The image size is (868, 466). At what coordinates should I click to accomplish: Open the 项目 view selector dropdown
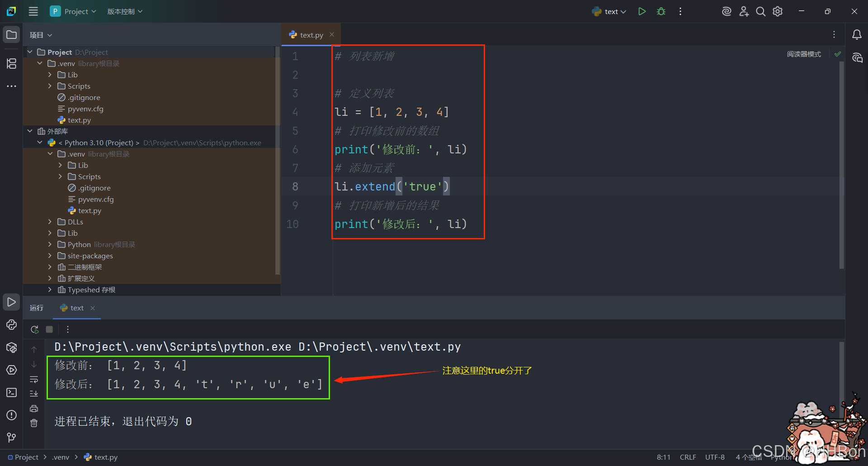tap(41, 35)
